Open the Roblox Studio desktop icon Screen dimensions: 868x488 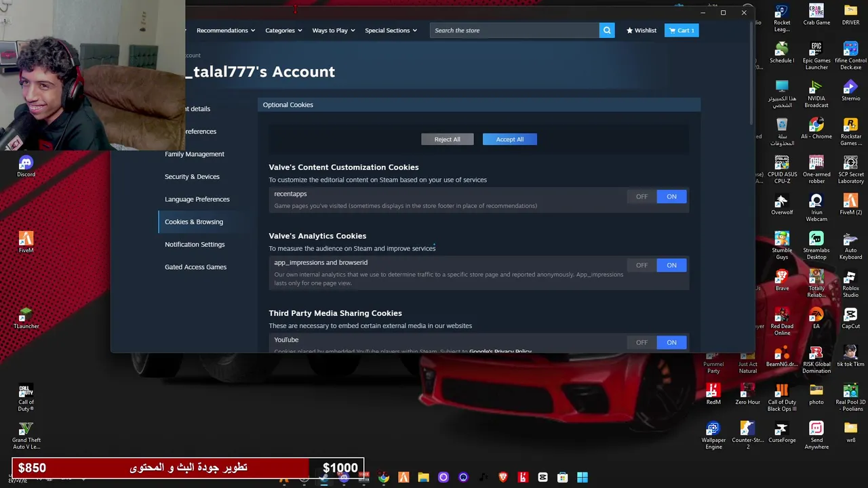(x=850, y=284)
